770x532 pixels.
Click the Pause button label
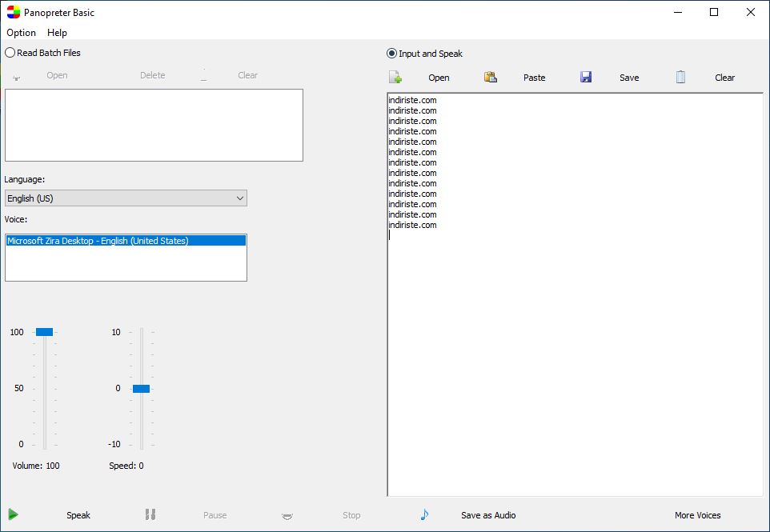point(215,515)
